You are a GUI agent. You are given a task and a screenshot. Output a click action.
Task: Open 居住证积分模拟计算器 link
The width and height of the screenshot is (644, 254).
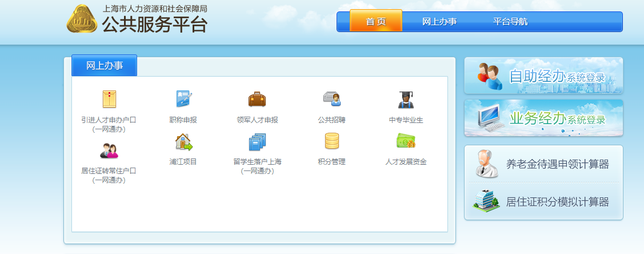(557, 202)
